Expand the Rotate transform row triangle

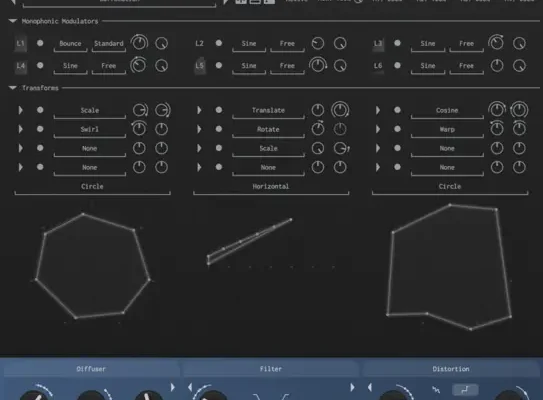[x=199, y=129]
